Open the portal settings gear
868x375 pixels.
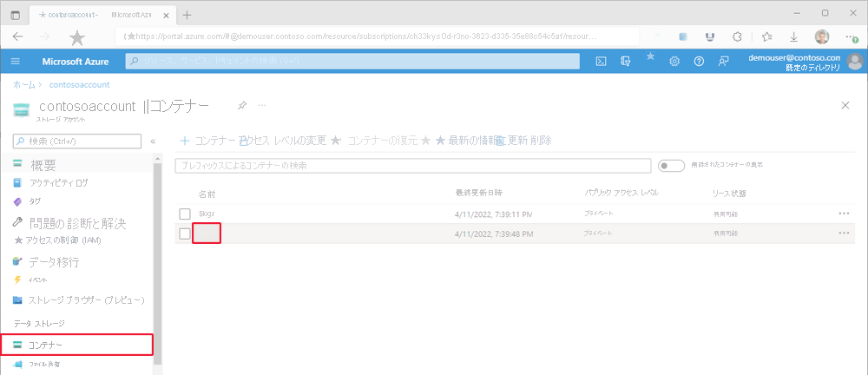click(x=674, y=62)
